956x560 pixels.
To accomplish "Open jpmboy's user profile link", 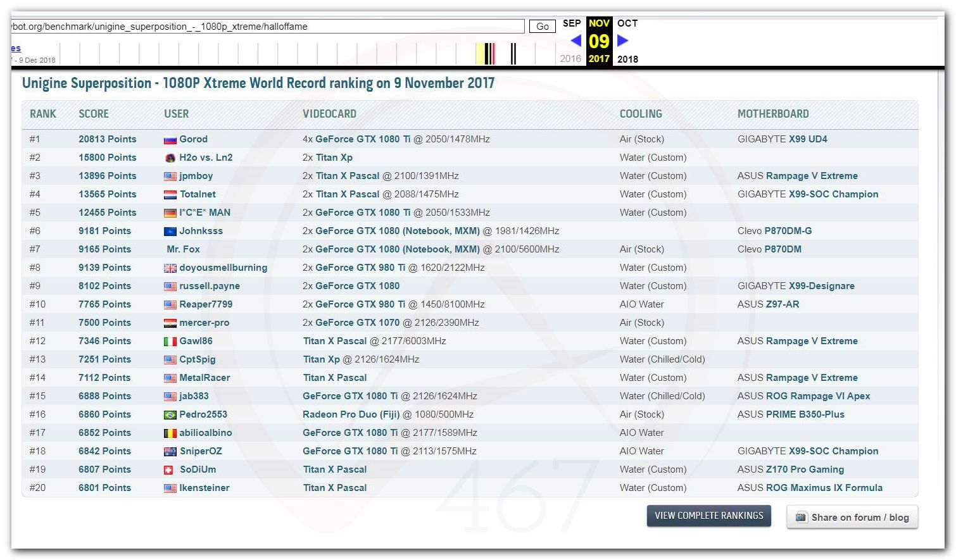I will point(196,176).
